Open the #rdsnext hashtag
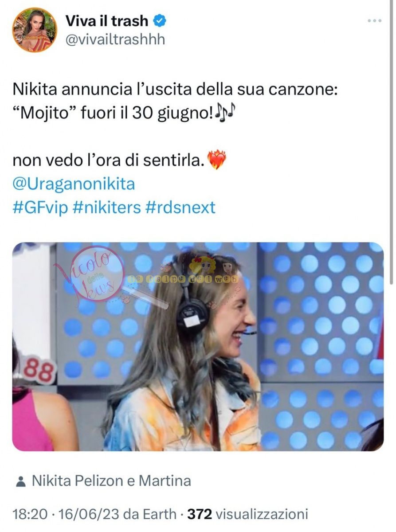Viewport: 396px width, 532px height. (x=180, y=207)
